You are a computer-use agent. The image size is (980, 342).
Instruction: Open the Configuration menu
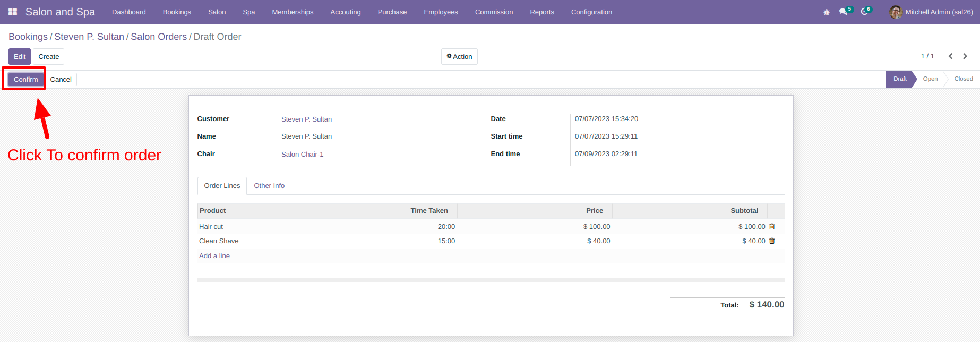591,12
